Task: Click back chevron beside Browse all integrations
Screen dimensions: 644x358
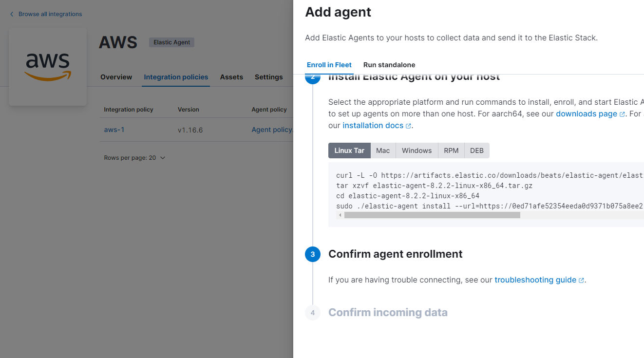Action: point(12,14)
